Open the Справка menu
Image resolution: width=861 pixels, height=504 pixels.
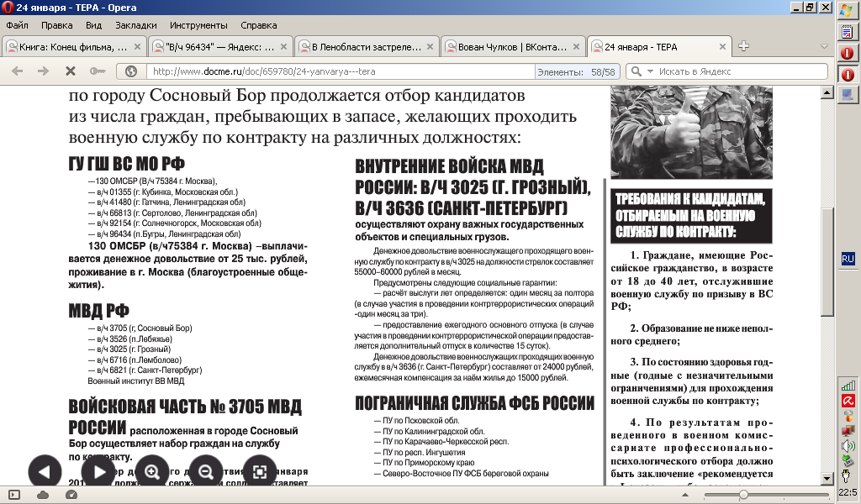pos(259,25)
